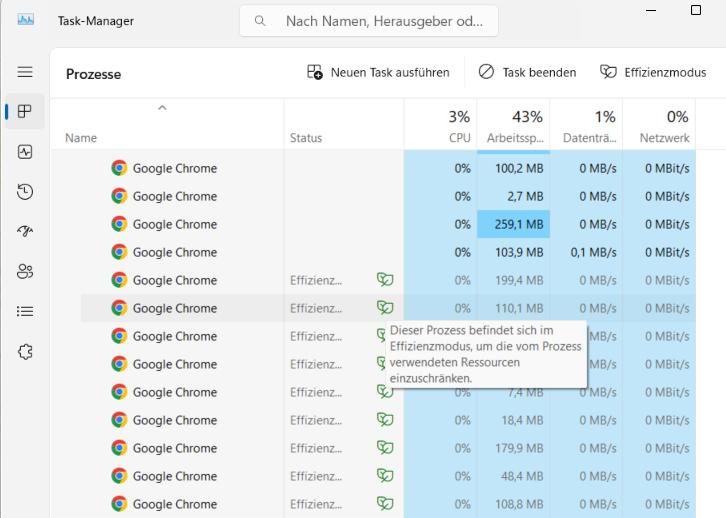726x518 pixels.
Task: Open the hamburger navigation menu
Action: tap(25, 72)
